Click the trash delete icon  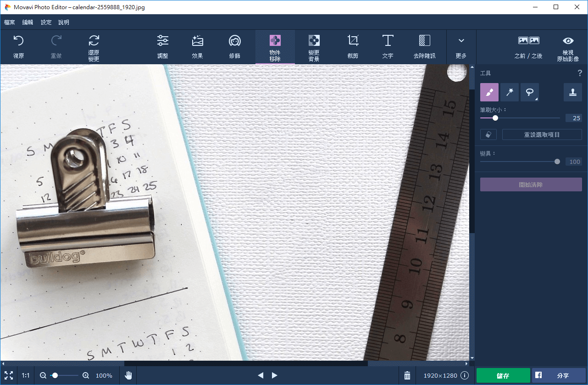point(407,375)
